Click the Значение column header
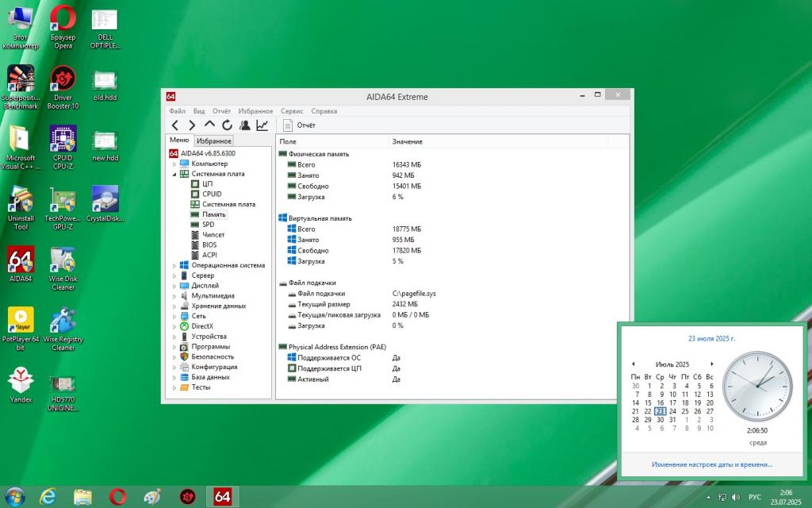 pyautogui.click(x=498, y=141)
